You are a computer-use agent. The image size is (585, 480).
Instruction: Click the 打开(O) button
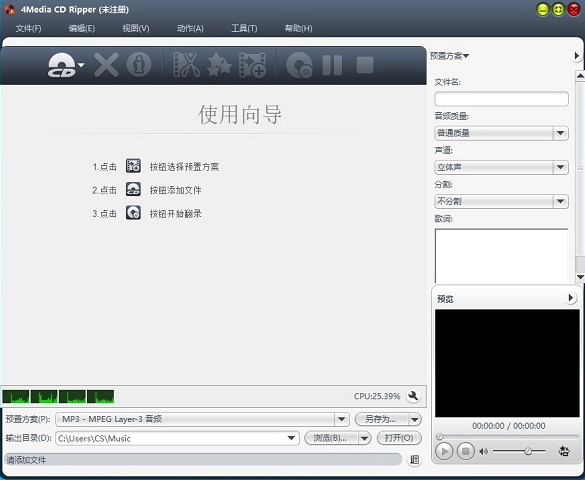pyautogui.click(x=399, y=438)
